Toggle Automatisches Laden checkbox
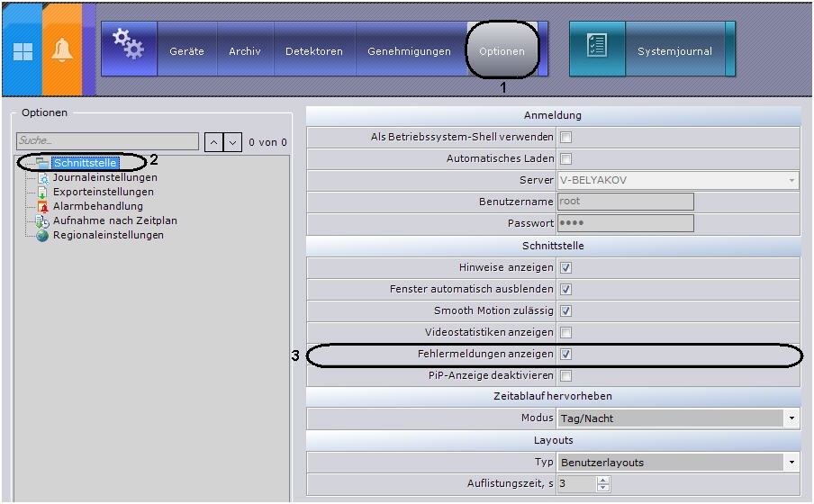The height and width of the screenshot is (504, 814). (x=565, y=158)
